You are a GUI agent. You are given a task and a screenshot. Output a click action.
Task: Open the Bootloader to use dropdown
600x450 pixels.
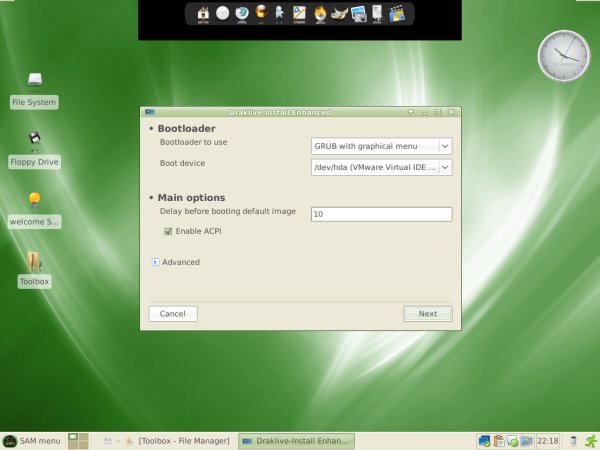[382, 146]
